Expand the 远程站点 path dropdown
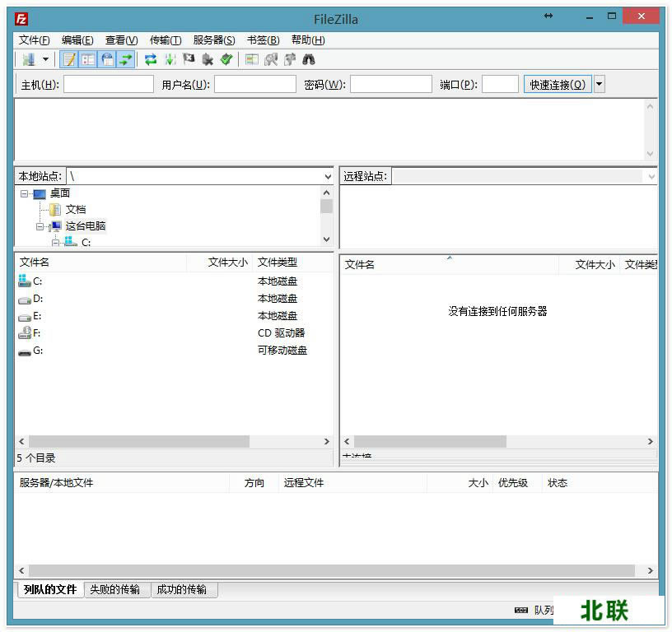 click(652, 176)
